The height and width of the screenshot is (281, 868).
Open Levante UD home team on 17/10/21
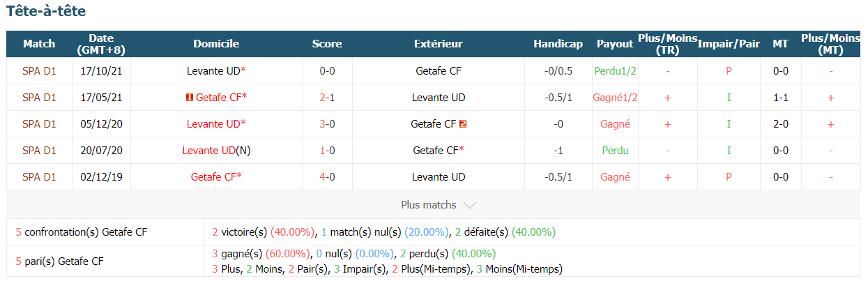click(x=216, y=71)
